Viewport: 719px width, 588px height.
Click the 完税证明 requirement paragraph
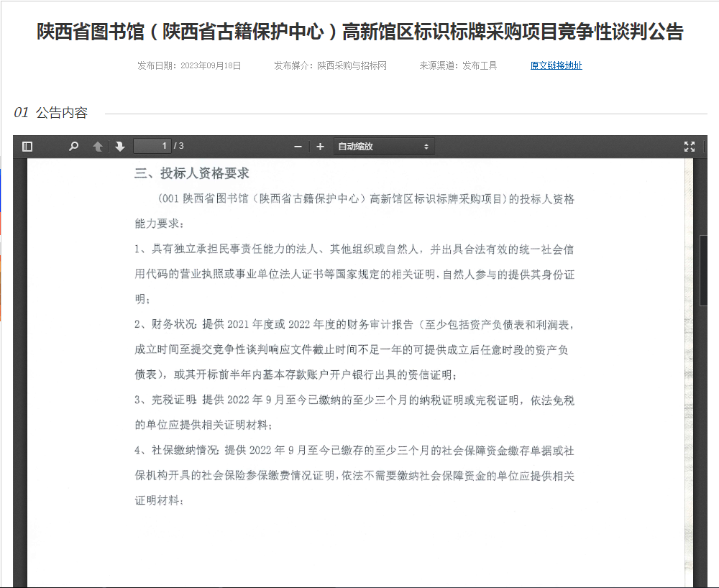tap(354, 411)
